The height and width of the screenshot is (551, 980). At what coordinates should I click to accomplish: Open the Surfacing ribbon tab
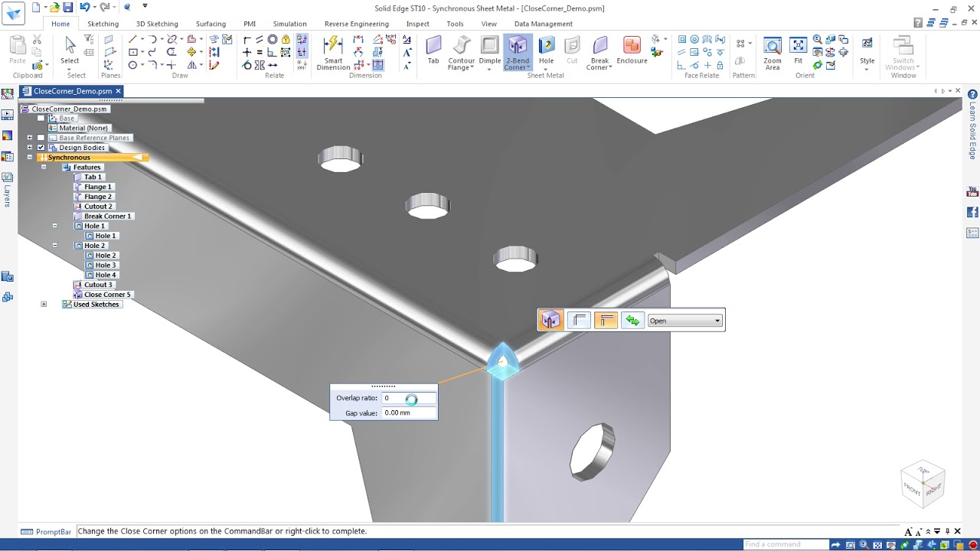pyautogui.click(x=211, y=24)
